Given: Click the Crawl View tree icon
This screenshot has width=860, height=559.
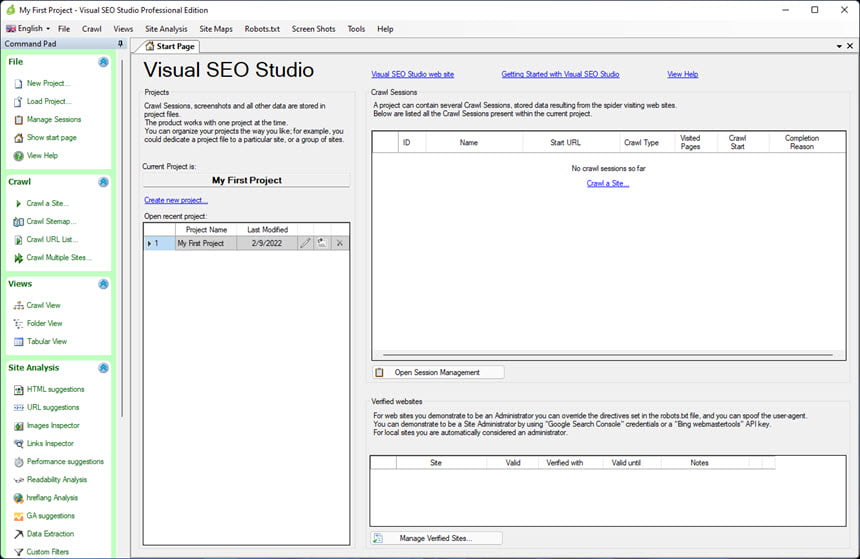Looking at the screenshot, I should pyautogui.click(x=18, y=306).
